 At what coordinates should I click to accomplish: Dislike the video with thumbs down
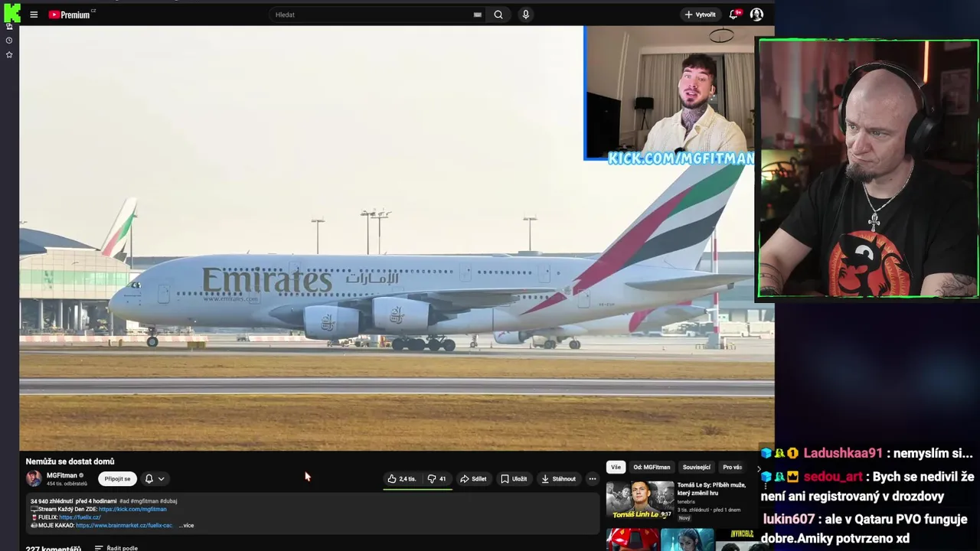point(436,479)
